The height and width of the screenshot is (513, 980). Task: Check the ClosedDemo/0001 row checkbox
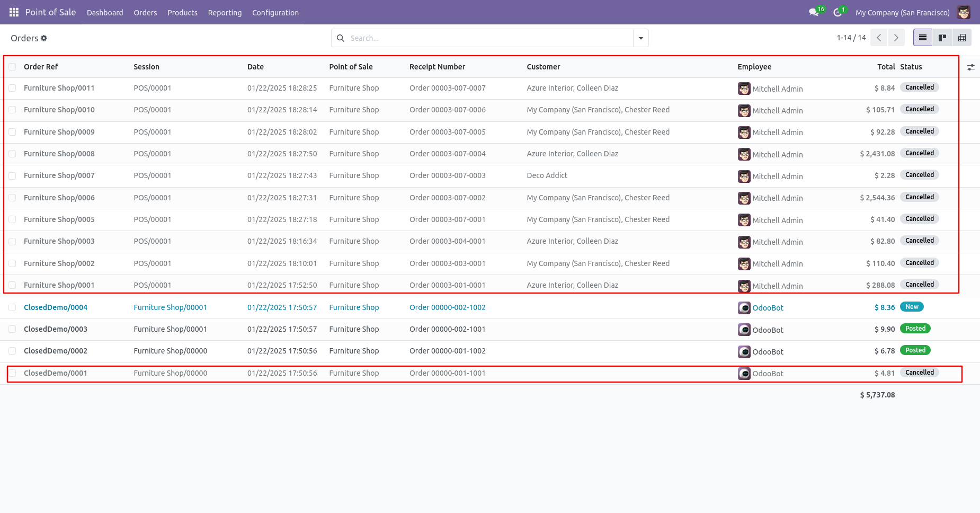point(12,373)
